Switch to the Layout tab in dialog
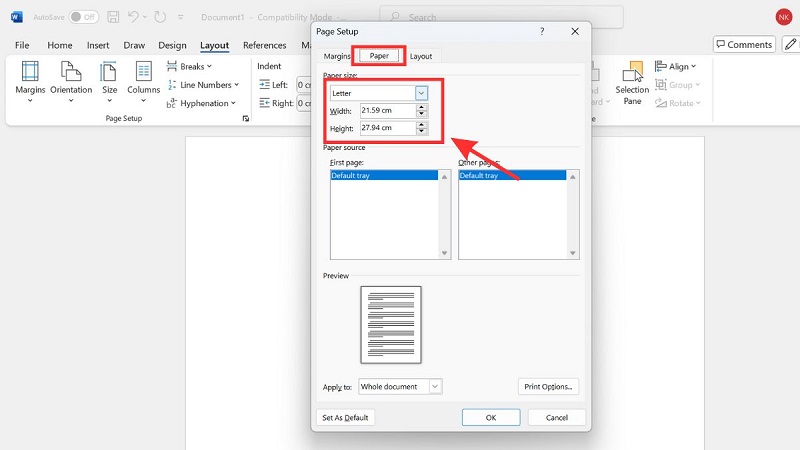Image resolution: width=800 pixels, height=450 pixels. click(x=421, y=56)
